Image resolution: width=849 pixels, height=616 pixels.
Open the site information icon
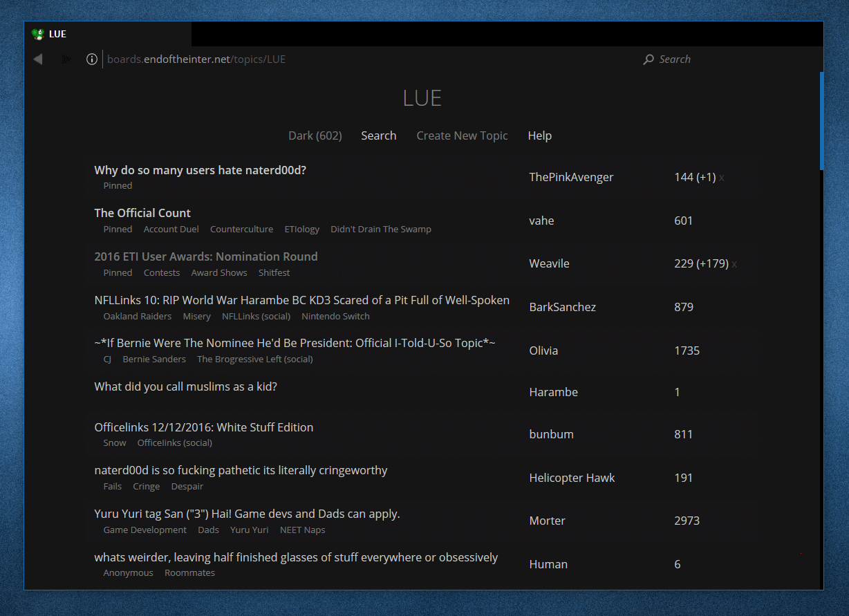pos(92,59)
